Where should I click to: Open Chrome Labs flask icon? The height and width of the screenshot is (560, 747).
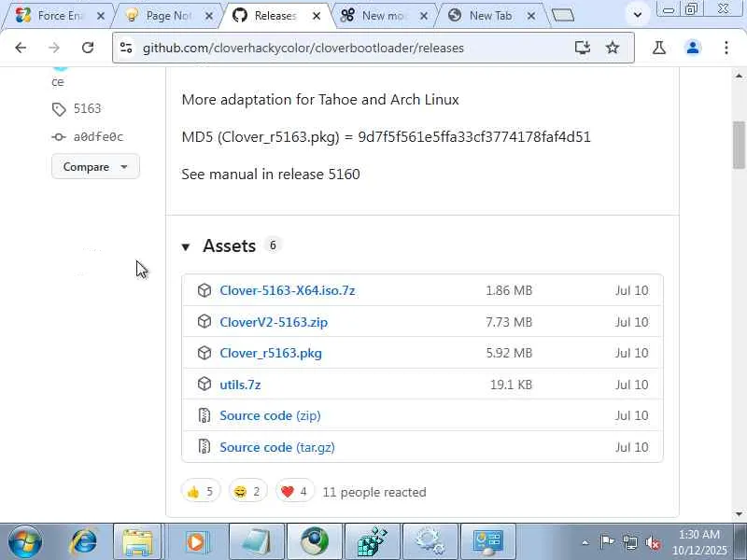click(659, 48)
